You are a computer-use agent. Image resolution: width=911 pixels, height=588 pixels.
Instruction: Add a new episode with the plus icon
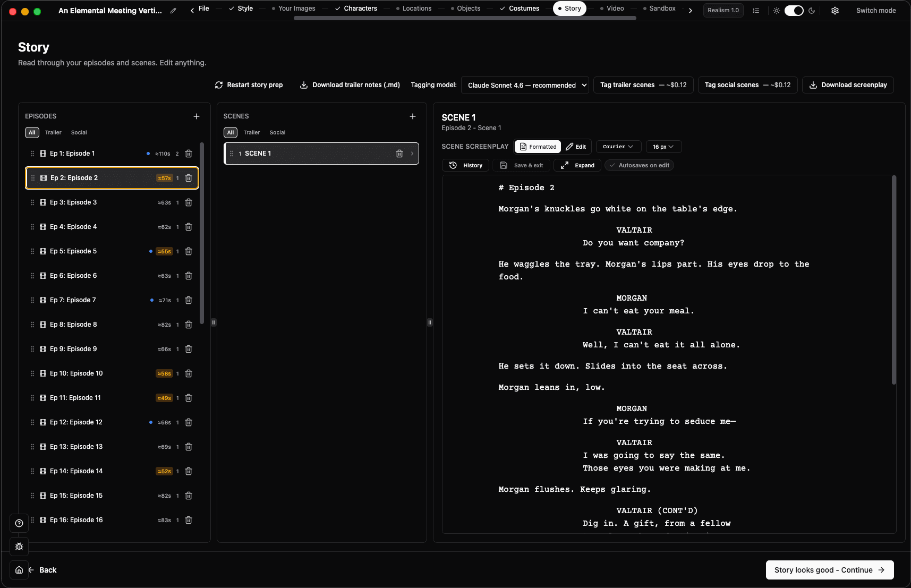[x=197, y=116]
